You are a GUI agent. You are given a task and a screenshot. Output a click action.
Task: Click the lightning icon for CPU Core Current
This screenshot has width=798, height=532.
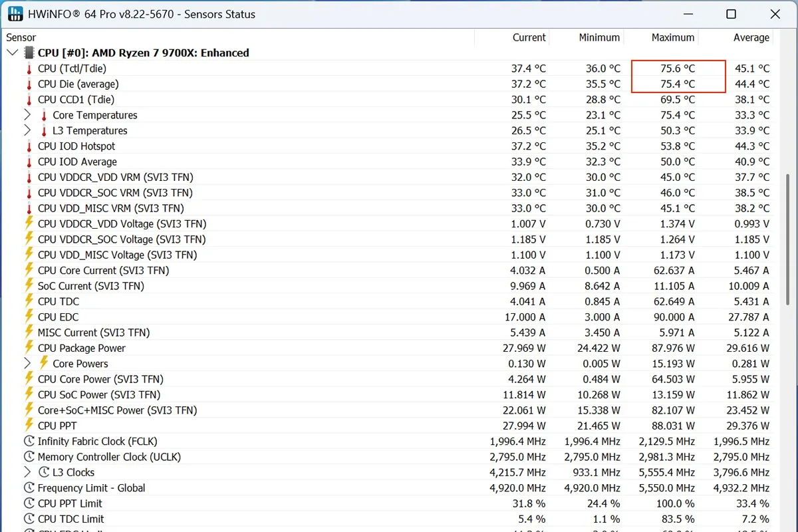(x=29, y=270)
